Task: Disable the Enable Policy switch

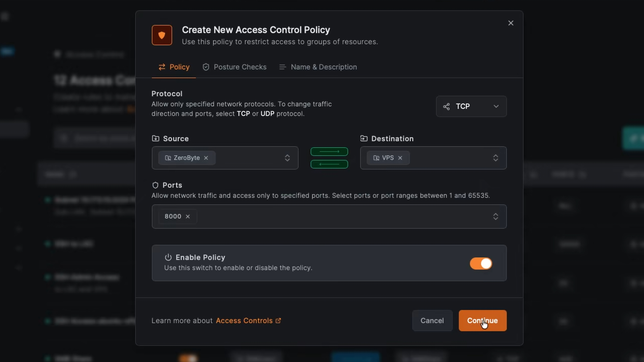Action: click(480, 263)
